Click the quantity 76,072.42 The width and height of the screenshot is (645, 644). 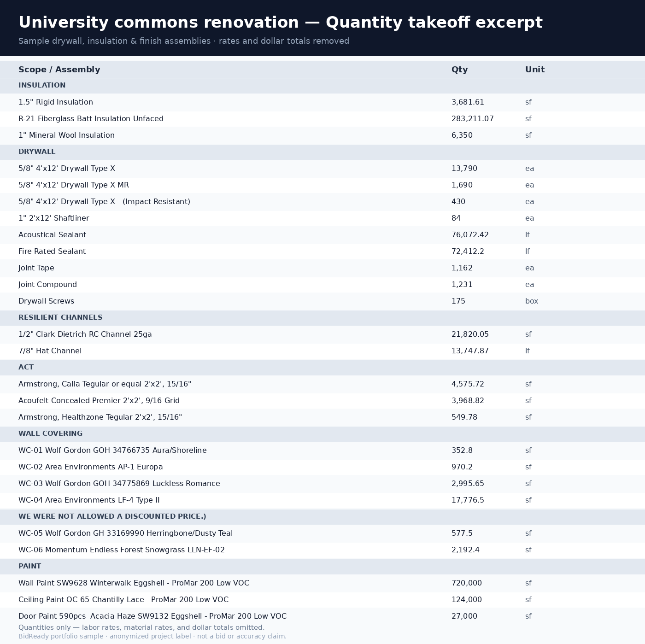tap(470, 235)
